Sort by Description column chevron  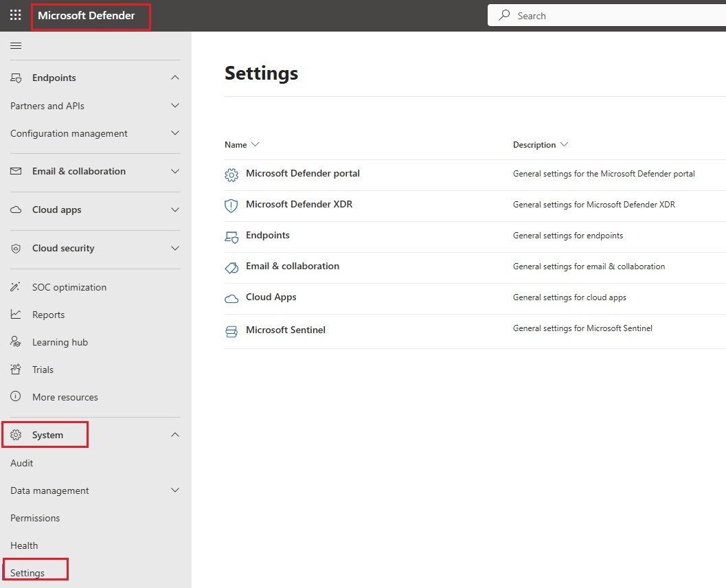564,144
